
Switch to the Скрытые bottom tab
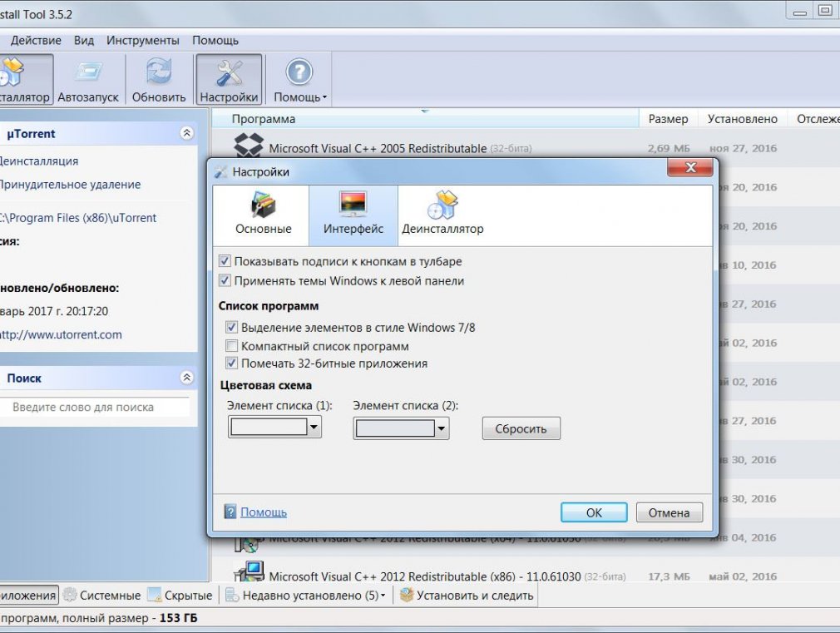(x=180, y=595)
